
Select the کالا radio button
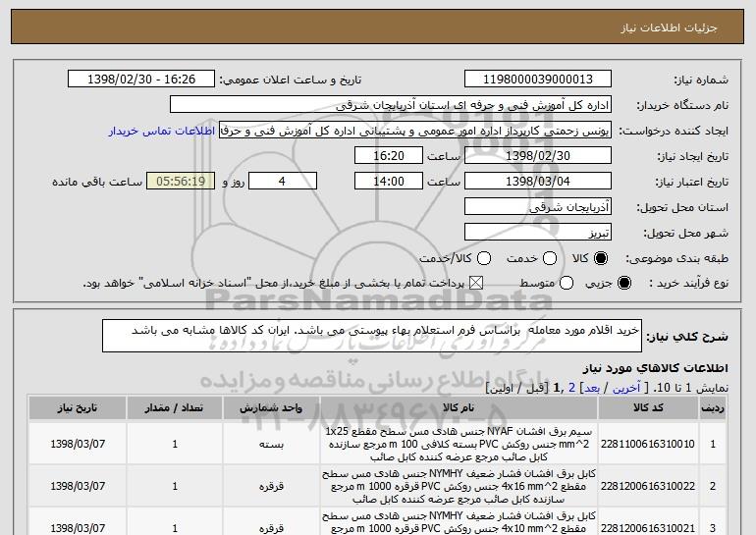pos(601,258)
